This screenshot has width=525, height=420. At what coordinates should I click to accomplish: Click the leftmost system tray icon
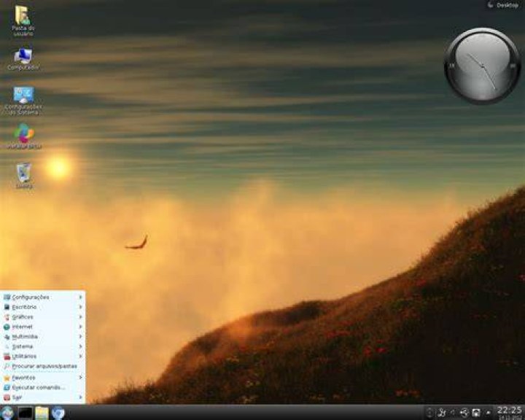pos(430,413)
